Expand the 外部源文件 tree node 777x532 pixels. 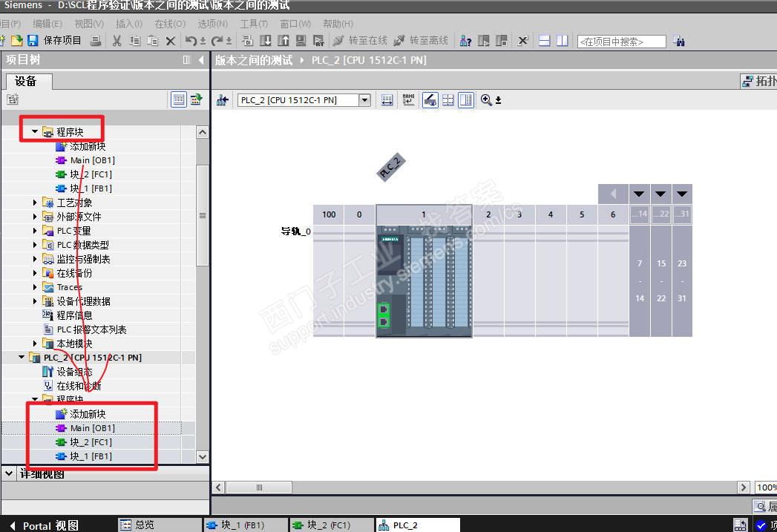pyautogui.click(x=35, y=217)
